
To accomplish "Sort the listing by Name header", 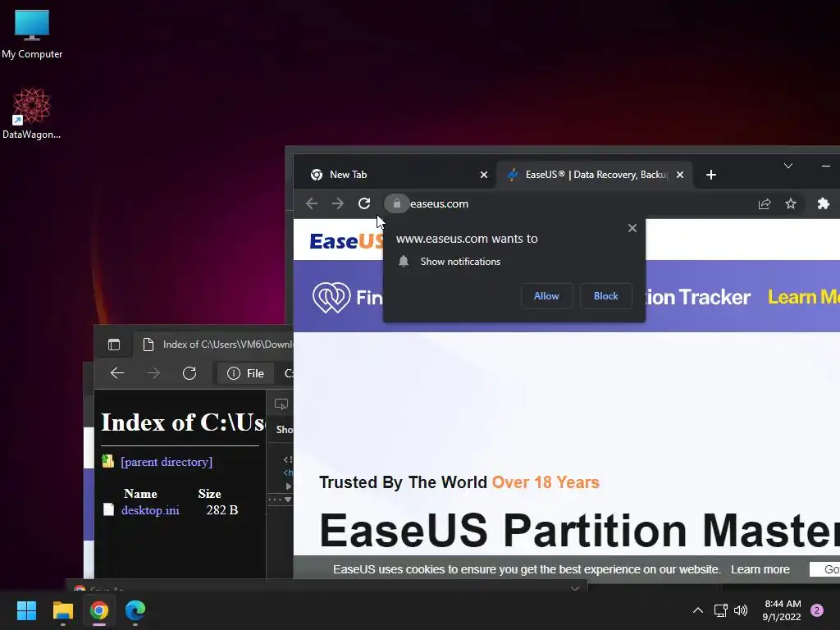I will (140, 493).
